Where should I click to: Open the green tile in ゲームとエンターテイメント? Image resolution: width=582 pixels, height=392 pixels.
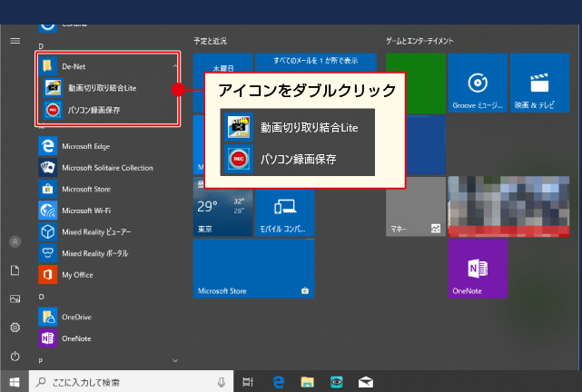pyautogui.click(x=425, y=83)
